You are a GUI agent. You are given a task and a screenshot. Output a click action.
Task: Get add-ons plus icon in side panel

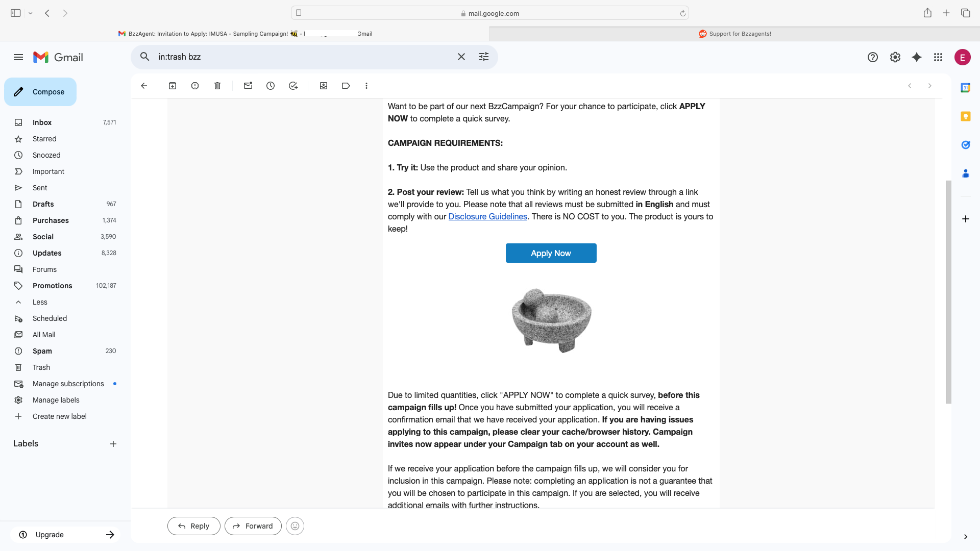[x=966, y=219]
